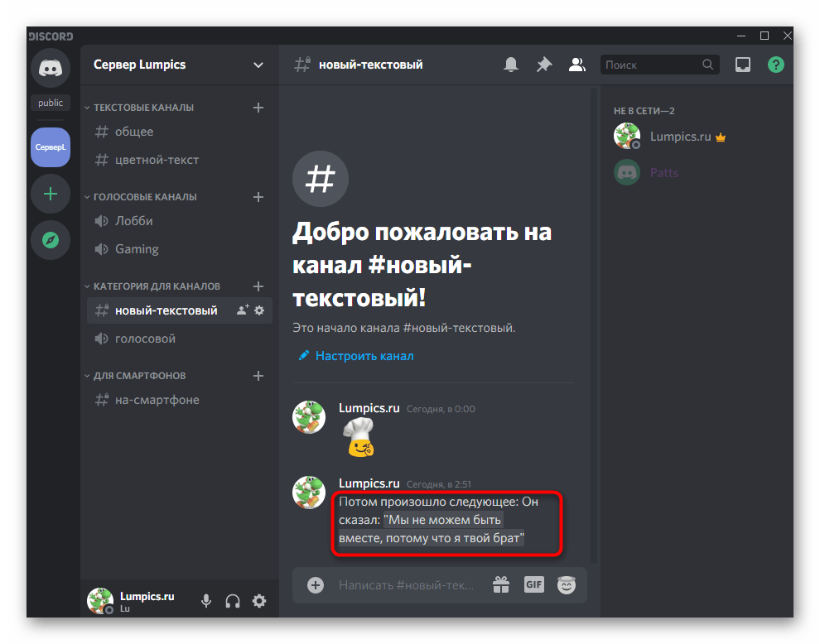Close the Discord window
820x644 pixels.
coord(787,36)
